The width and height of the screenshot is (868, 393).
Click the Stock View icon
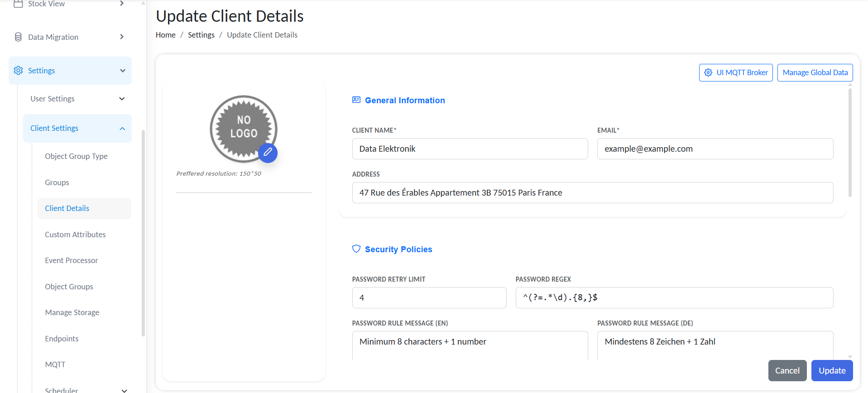[x=18, y=4]
